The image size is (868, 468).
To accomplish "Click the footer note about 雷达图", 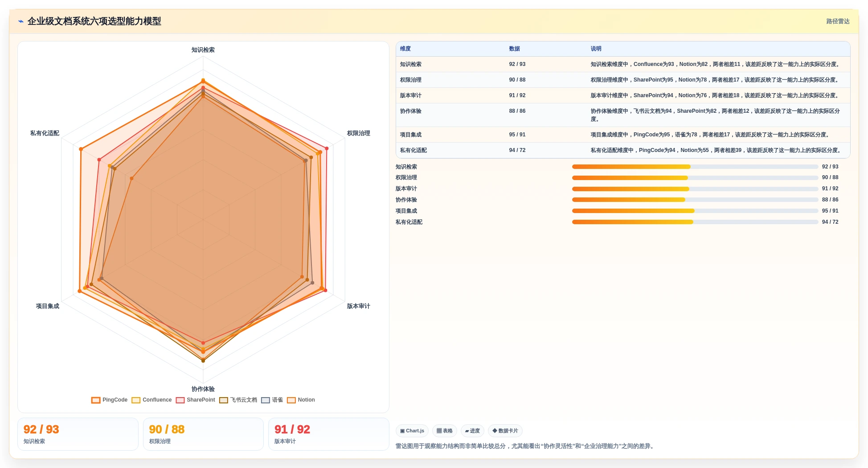I will point(526,446).
